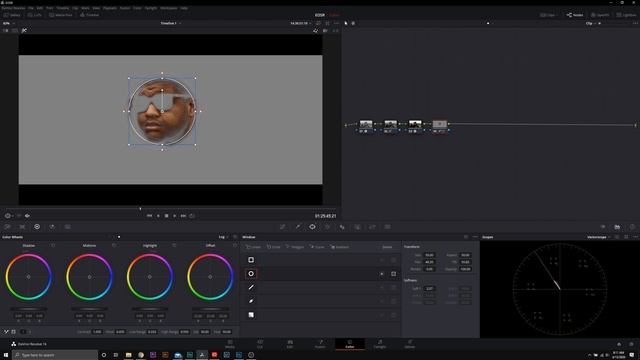Move the viewer scrubber playhead

click(x=140, y=209)
